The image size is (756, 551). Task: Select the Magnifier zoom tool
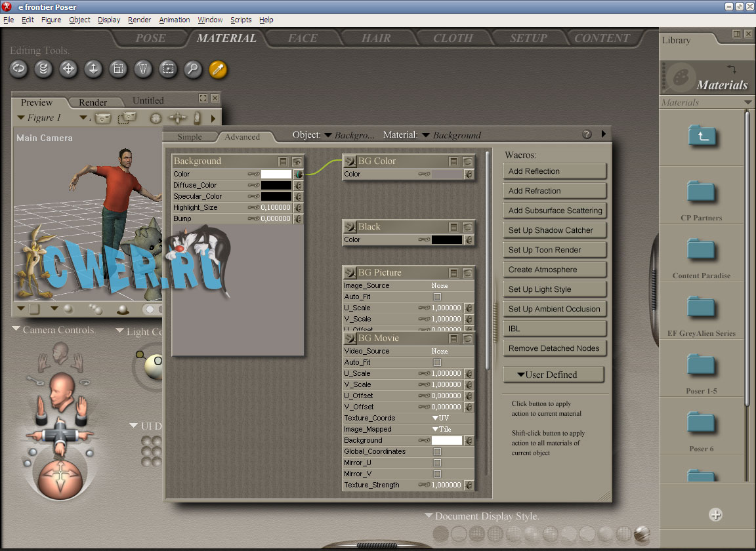(x=193, y=69)
